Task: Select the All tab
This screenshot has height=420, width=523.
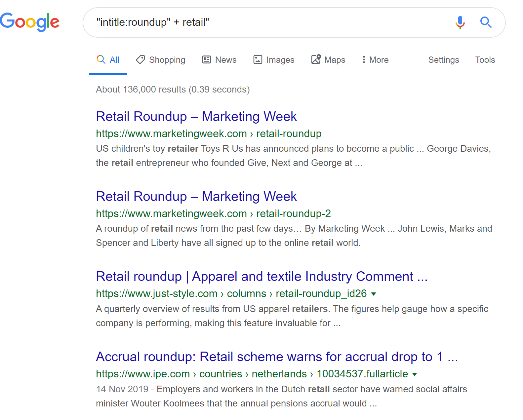Action: (108, 60)
